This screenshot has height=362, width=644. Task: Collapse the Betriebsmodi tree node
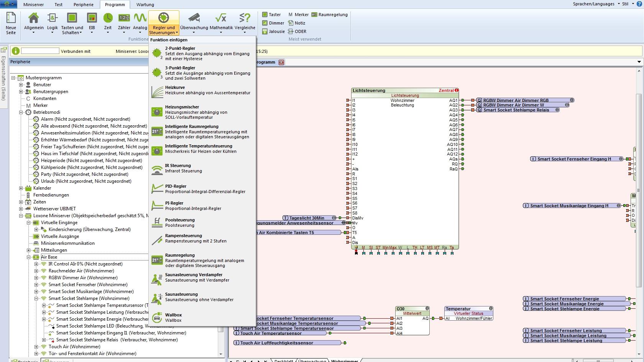point(21,112)
